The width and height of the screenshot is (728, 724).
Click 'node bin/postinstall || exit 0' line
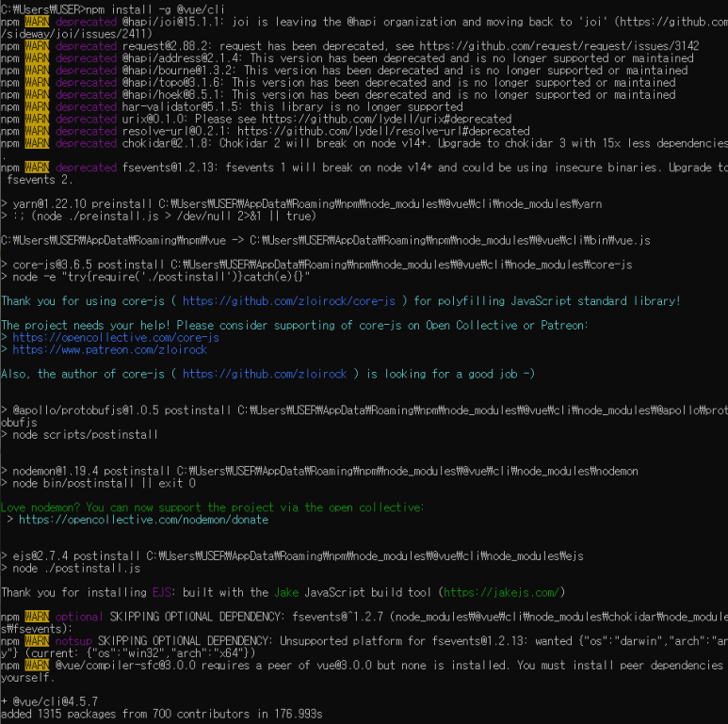point(98,483)
